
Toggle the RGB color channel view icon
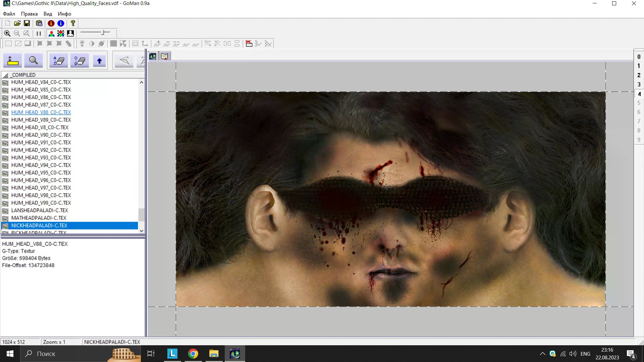(51, 34)
